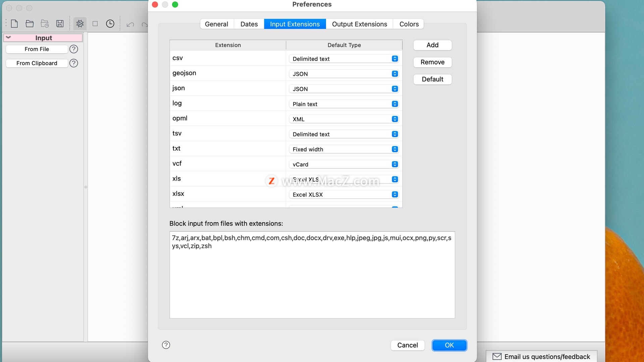Open Default Type dropdown for csv
The image size is (644, 362).
pyautogui.click(x=344, y=59)
